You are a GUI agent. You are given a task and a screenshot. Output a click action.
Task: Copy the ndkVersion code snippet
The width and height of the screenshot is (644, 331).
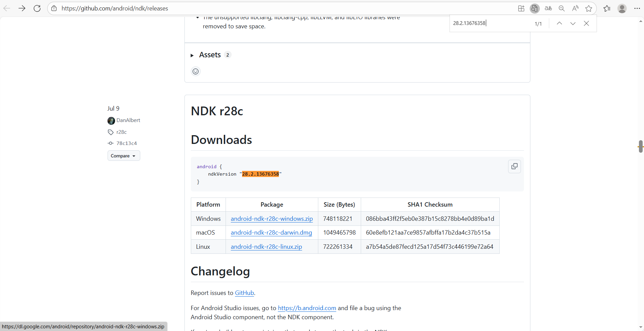514,167
